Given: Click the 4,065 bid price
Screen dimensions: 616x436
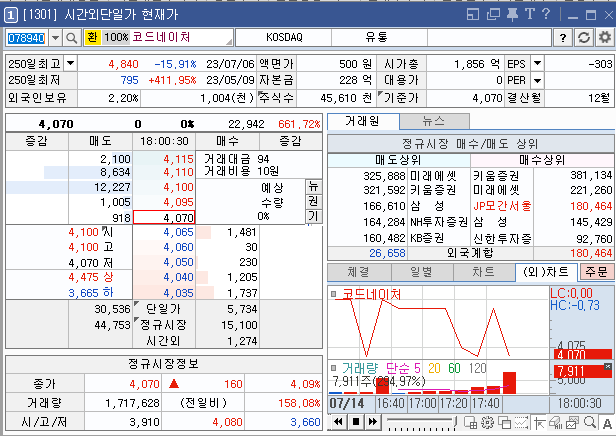Looking at the screenshot, I should (x=178, y=232).
